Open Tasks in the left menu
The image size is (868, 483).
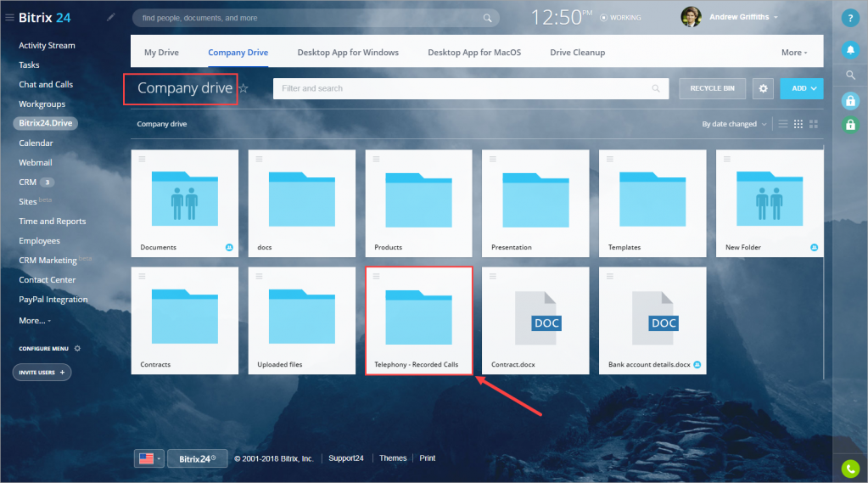(29, 65)
